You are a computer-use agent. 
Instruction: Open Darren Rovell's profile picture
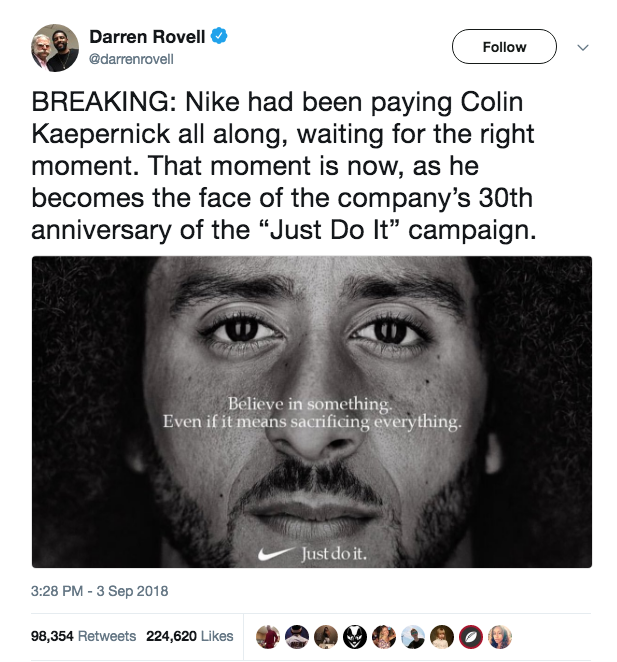tap(55, 47)
